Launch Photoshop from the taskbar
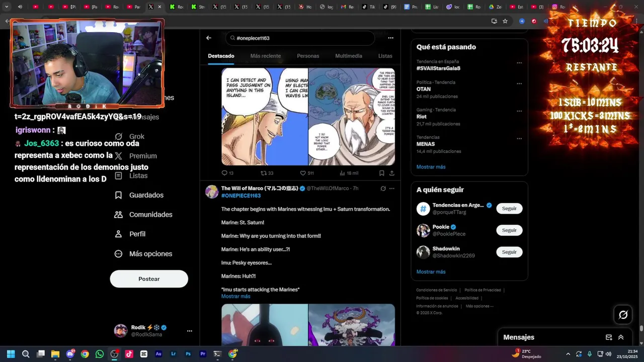 (x=188, y=354)
